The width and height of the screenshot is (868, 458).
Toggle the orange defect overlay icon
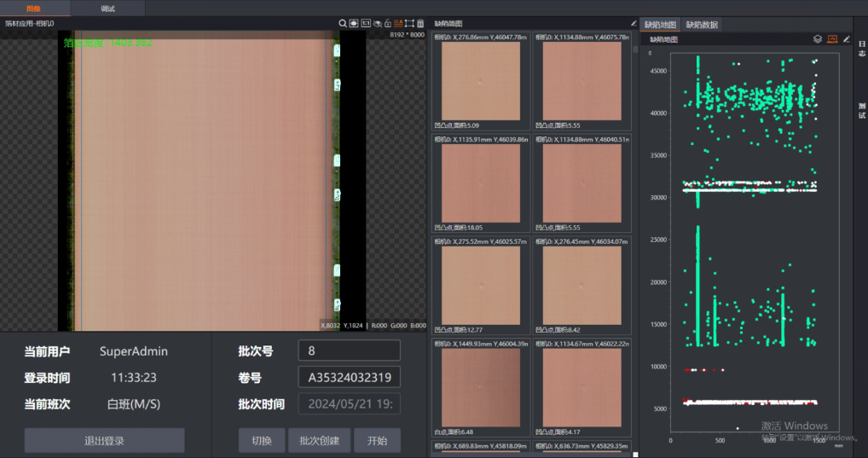coord(398,23)
